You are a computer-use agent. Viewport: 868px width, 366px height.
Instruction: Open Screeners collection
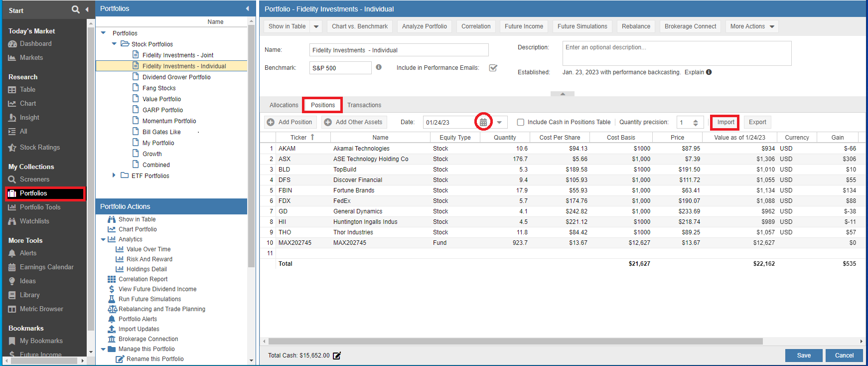coord(28,180)
